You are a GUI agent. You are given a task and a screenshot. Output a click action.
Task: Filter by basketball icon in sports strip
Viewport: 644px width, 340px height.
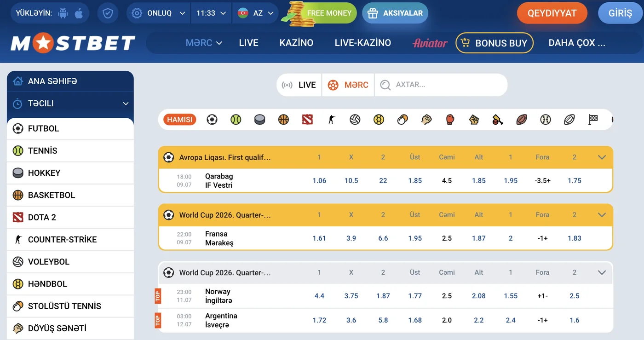coord(283,120)
